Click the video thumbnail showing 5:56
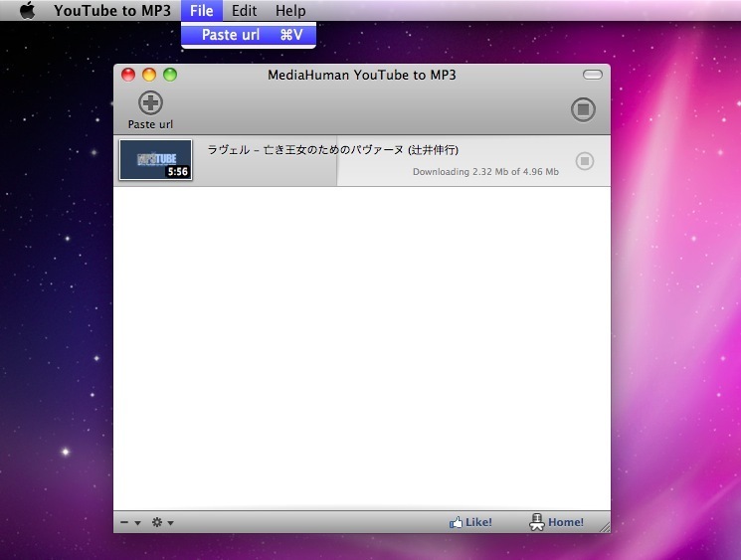741x560 pixels. [x=155, y=159]
